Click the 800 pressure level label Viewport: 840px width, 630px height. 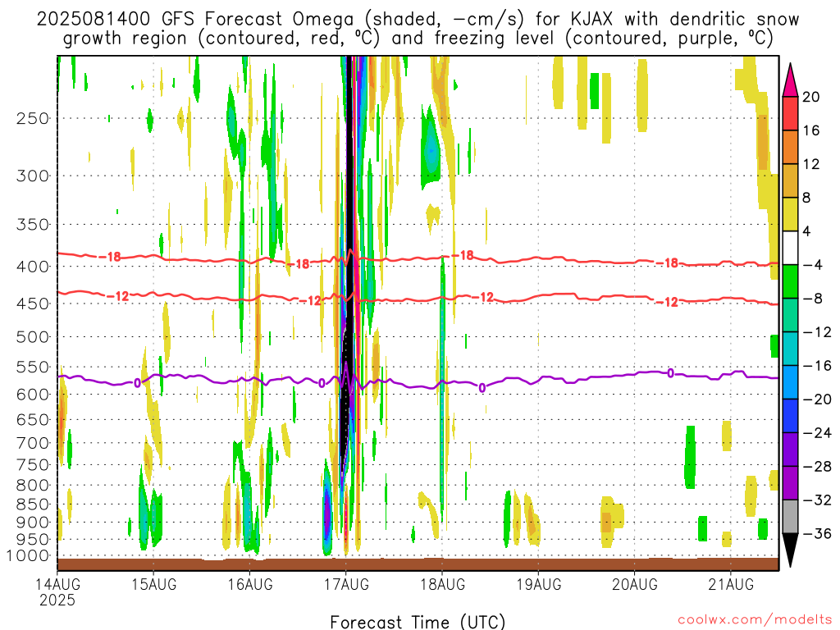click(x=33, y=486)
